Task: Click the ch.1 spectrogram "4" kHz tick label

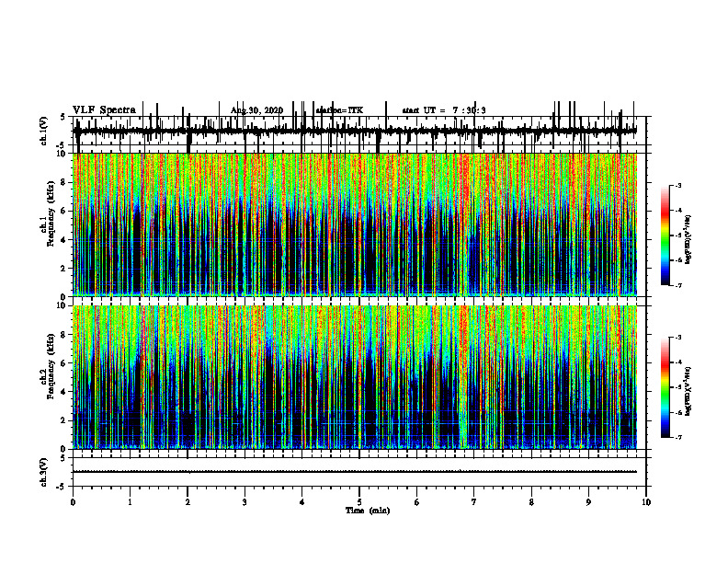Action: pos(64,240)
